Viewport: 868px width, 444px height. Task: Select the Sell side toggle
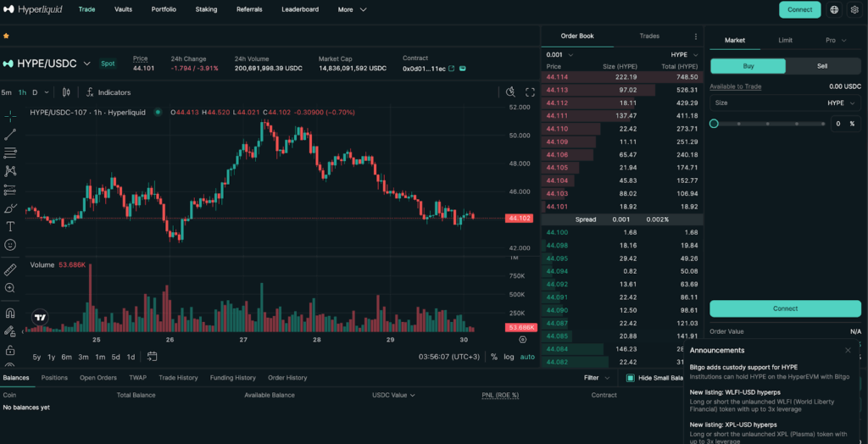tap(822, 66)
